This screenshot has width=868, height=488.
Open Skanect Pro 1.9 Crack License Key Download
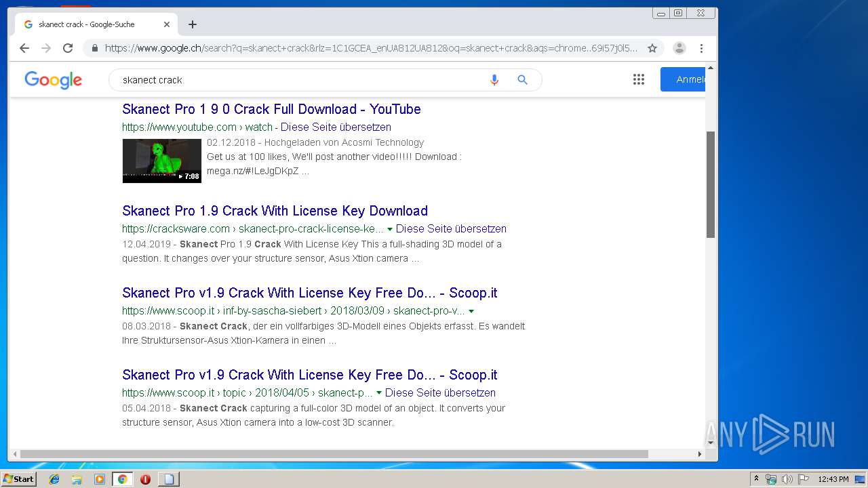275,211
